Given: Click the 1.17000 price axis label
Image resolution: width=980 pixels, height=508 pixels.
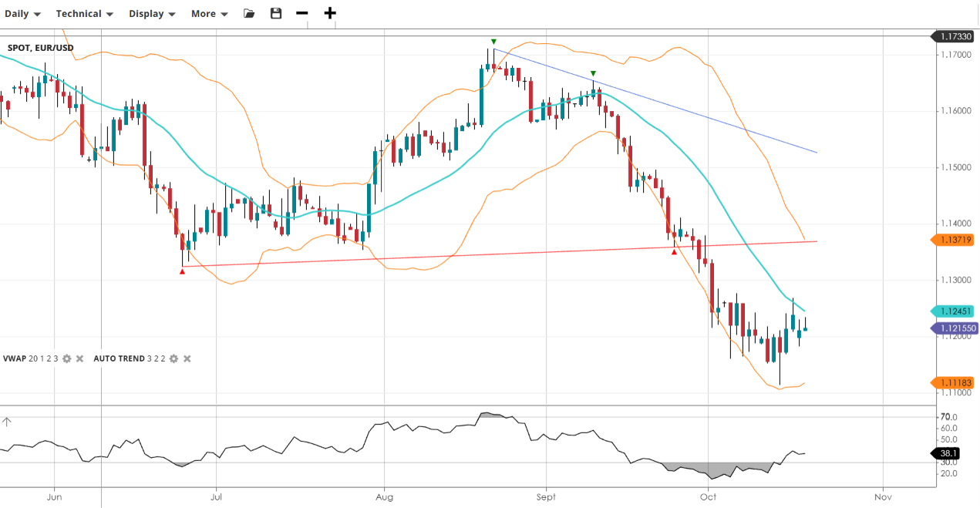Looking at the screenshot, I should pos(955,55).
